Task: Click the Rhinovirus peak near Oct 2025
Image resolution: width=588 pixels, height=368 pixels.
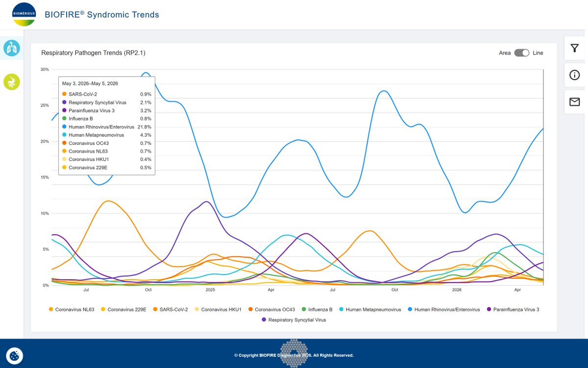Action: tap(384, 91)
